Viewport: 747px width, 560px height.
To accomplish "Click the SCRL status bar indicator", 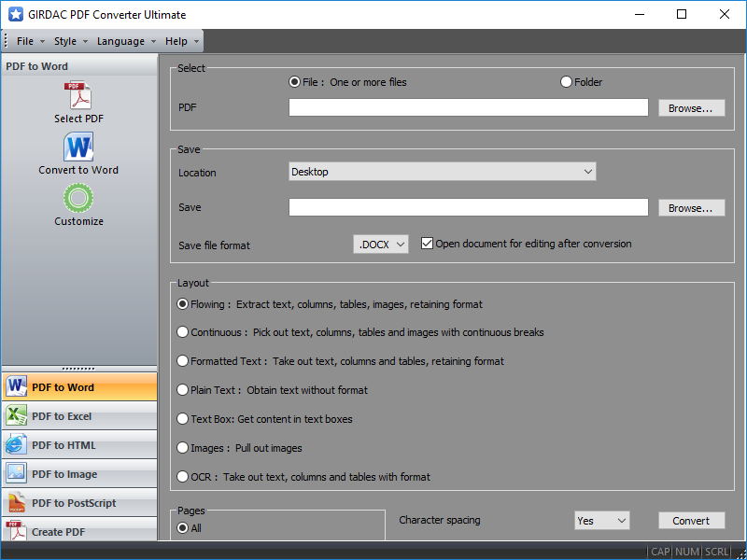I will [717, 552].
